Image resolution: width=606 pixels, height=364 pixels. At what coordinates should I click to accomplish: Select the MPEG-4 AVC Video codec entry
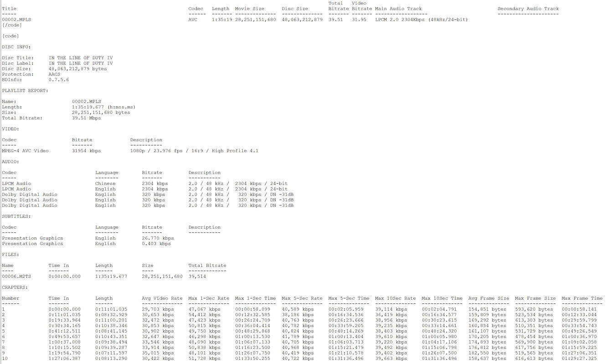25,151
